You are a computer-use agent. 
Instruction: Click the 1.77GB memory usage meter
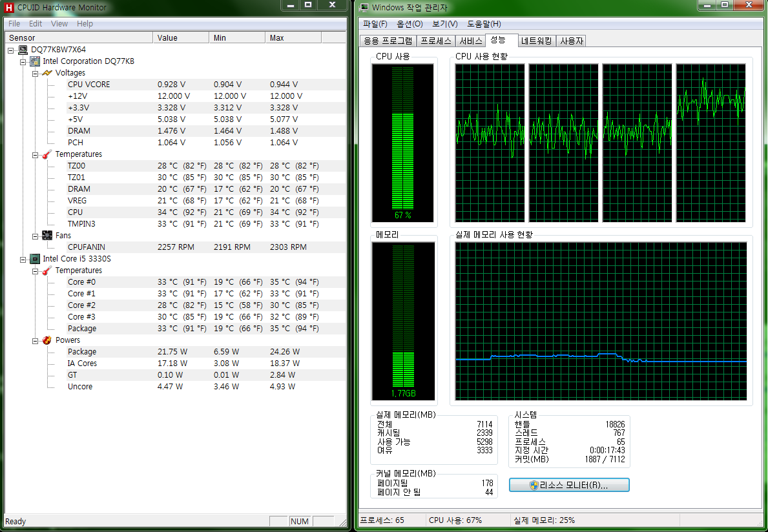point(403,321)
